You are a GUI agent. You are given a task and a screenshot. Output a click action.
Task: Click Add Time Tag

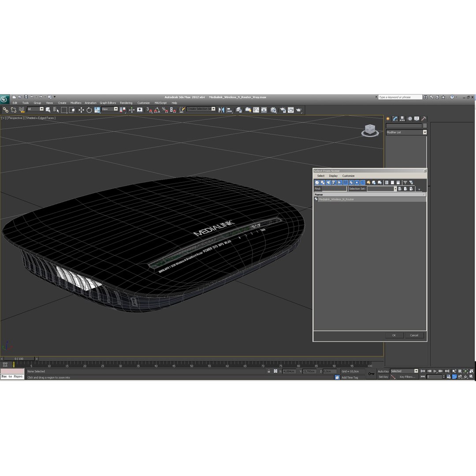(x=350, y=378)
